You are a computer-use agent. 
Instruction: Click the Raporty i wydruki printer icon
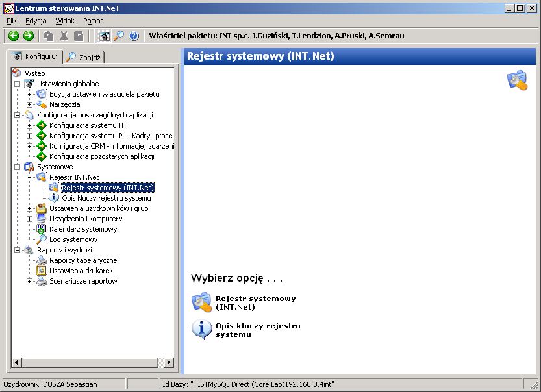[x=29, y=250]
